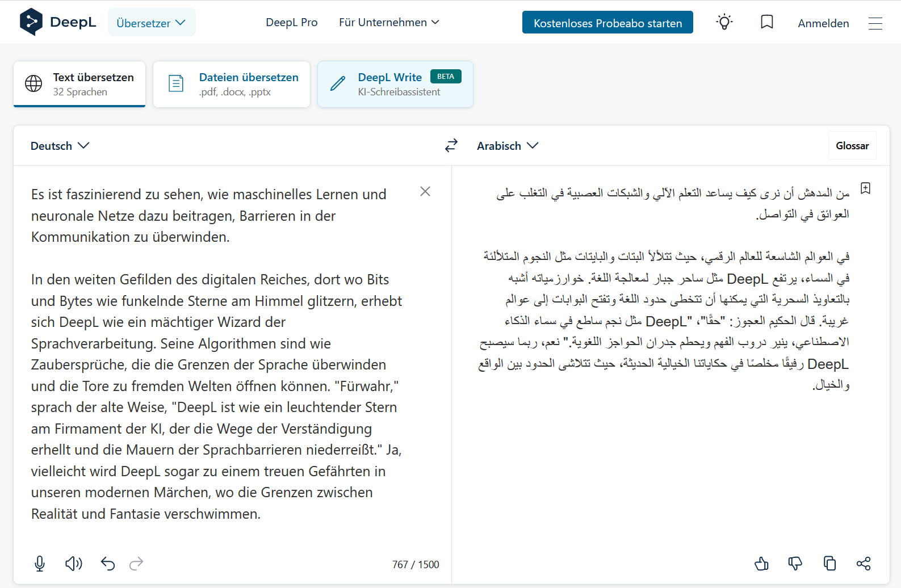Copy the translated text

coord(829,563)
